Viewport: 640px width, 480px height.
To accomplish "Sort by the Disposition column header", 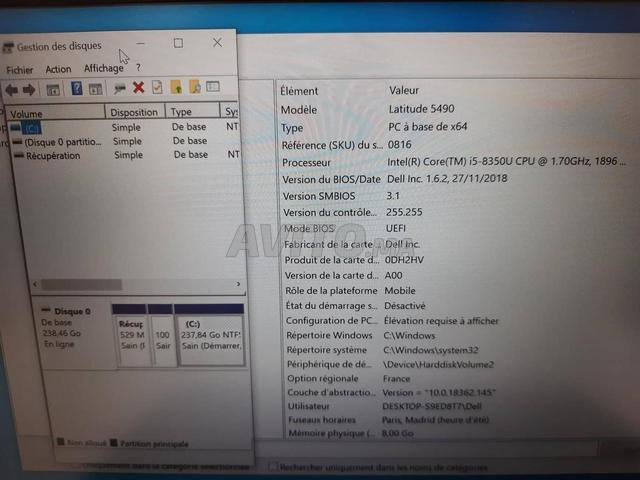I will (x=135, y=112).
